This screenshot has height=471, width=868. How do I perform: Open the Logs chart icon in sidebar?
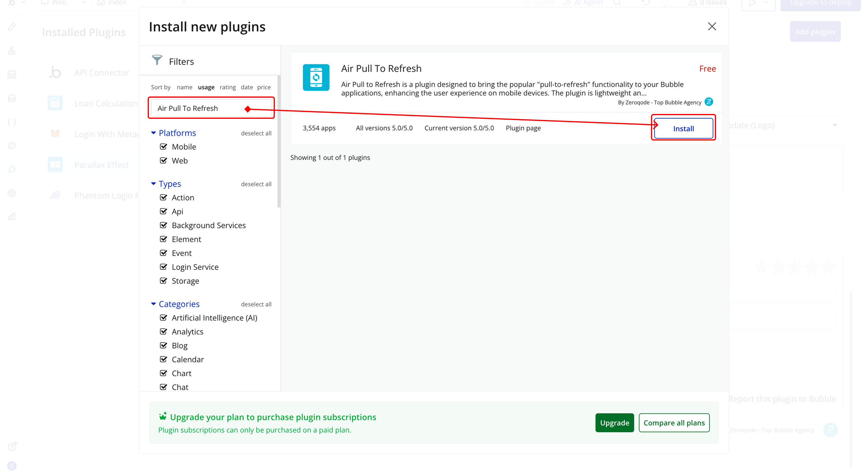12,217
